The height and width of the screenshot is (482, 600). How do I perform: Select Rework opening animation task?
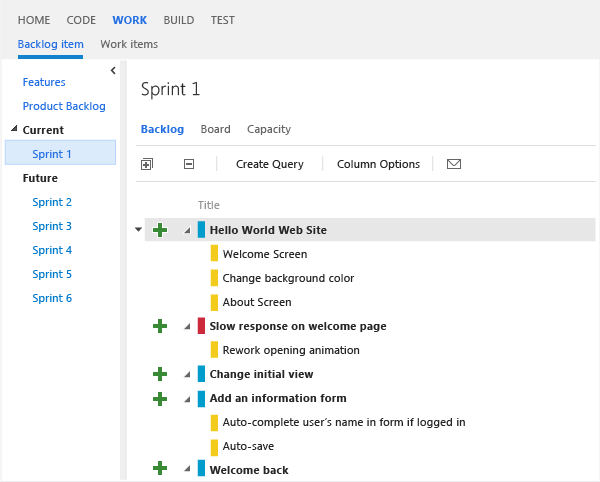click(x=291, y=350)
